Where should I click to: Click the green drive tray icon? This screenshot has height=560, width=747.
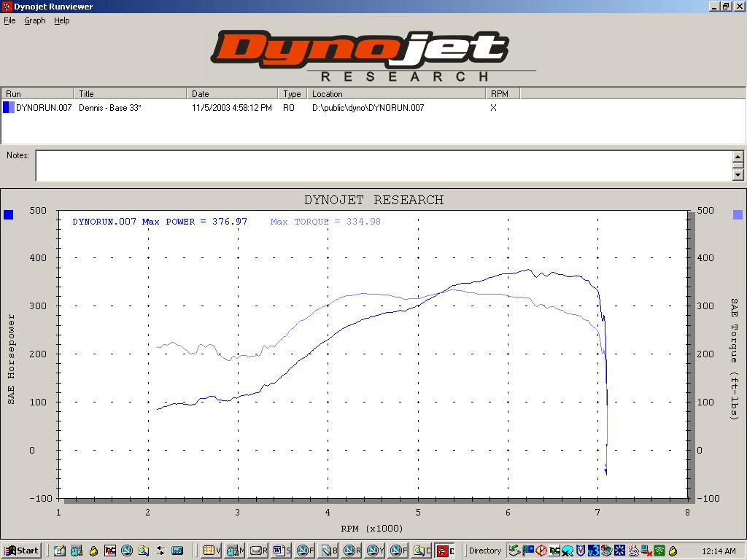[514, 551]
